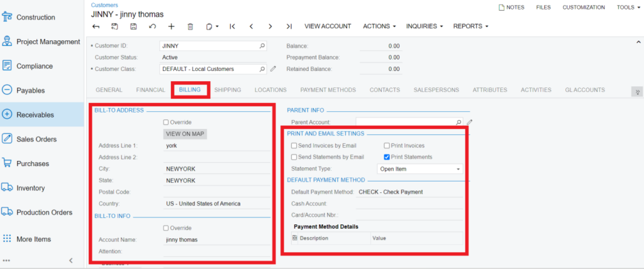
Task: Go to the next record arrow
Action: pyautogui.click(x=270, y=26)
